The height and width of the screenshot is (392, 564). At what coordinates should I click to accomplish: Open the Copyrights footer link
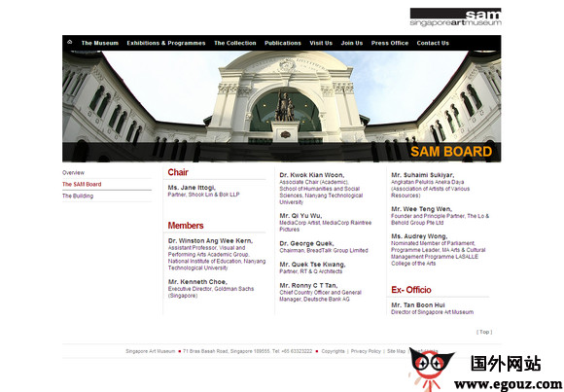tap(333, 351)
